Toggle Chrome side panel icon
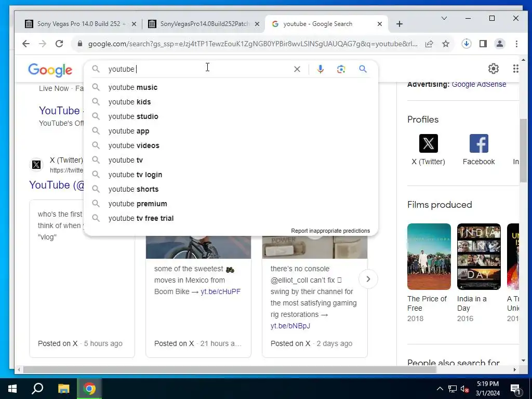The height and width of the screenshot is (399, 532). [483, 44]
